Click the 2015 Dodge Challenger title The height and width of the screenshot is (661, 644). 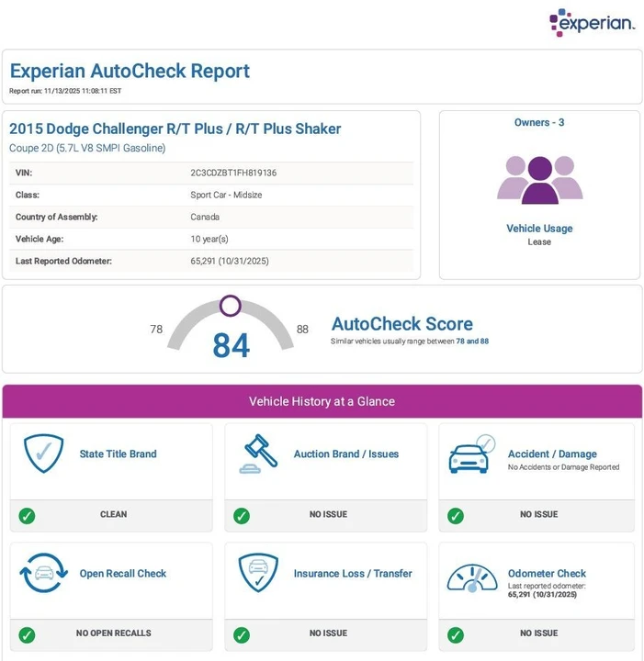(x=175, y=129)
